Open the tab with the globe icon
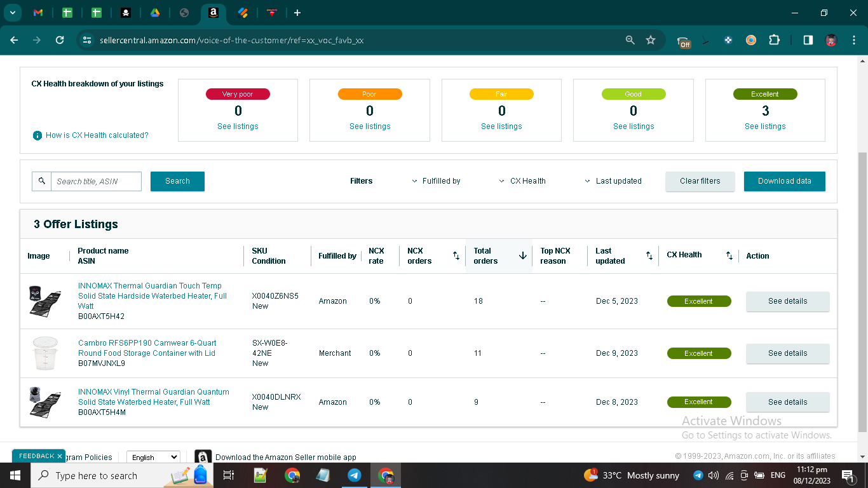The image size is (868, 488). (184, 13)
